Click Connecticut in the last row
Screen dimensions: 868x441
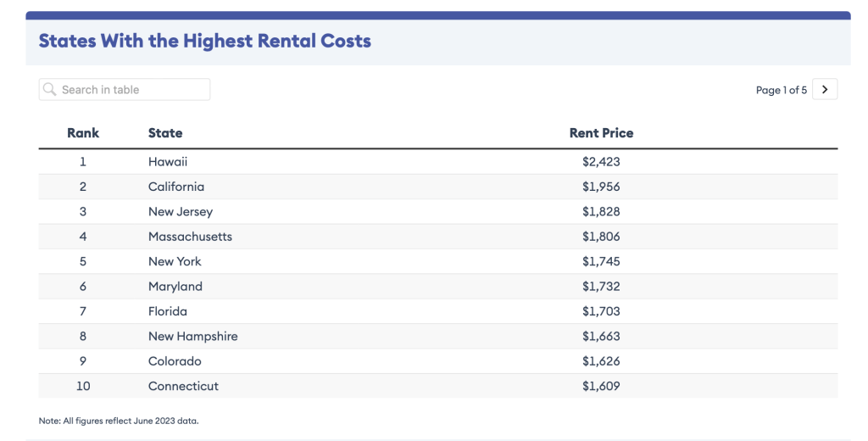(x=183, y=386)
